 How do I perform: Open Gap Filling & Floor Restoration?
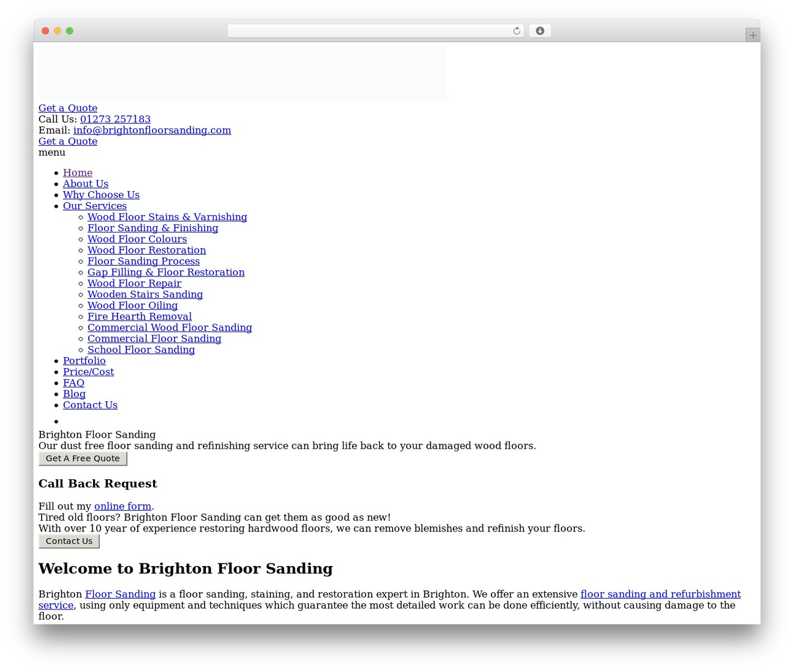tap(166, 273)
